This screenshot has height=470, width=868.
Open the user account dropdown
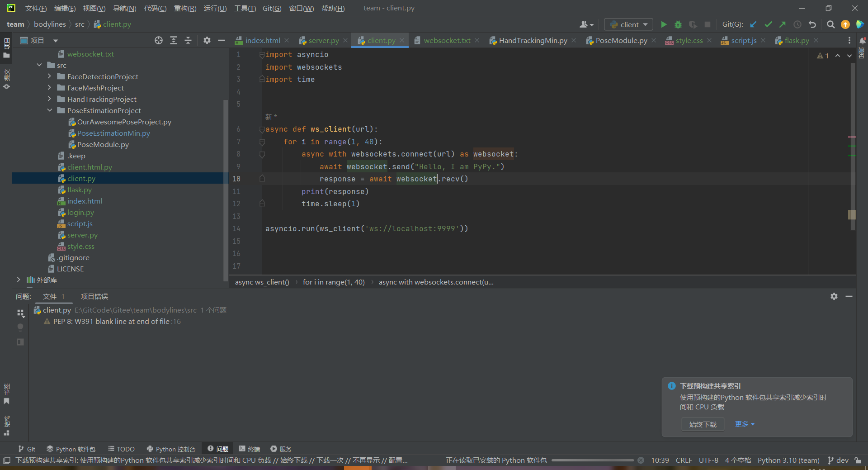tap(587, 24)
